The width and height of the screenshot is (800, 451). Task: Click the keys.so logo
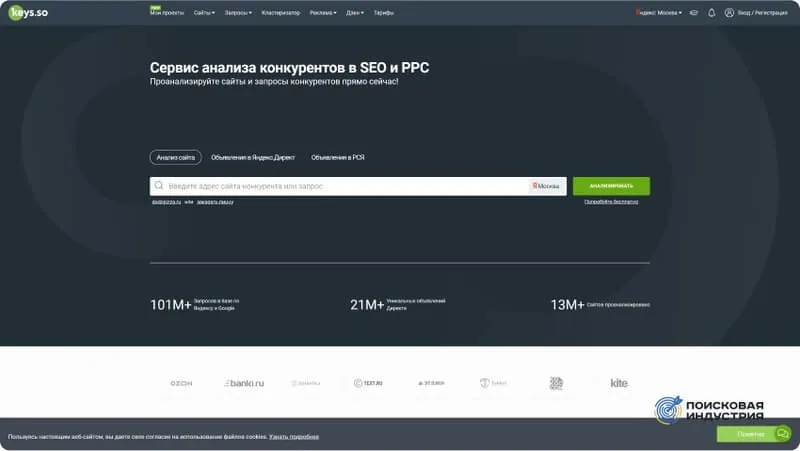click(28, 12)
